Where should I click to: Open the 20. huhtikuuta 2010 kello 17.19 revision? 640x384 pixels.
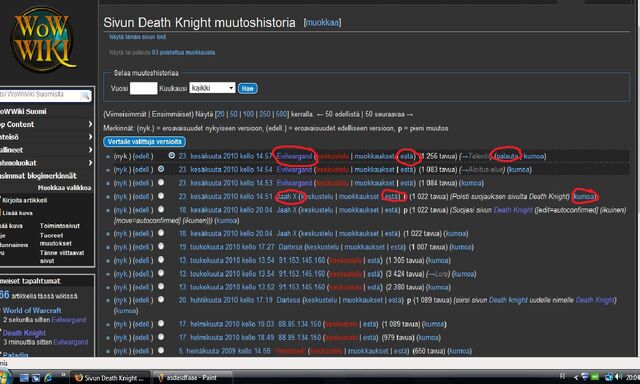[x=225, y=300]
